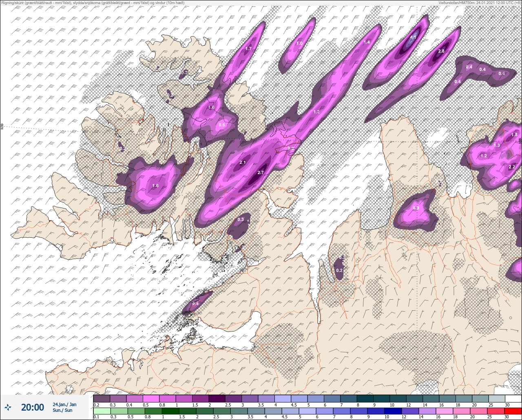522x420 pixels.
Task: Select the bright red 30 legend swatch
Action: (x=513, y=411)
